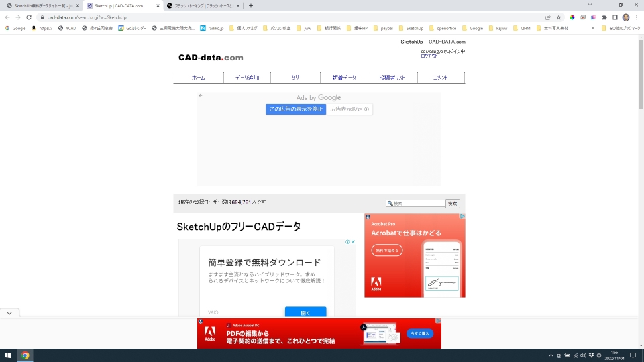Open the 新着データ menu item
Viewport: 644px width, 362px height.
[x=343, y=78]
